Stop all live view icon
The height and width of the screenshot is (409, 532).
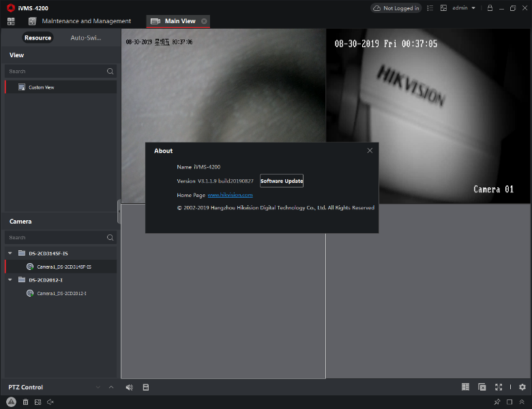click(x=482, y=387)
